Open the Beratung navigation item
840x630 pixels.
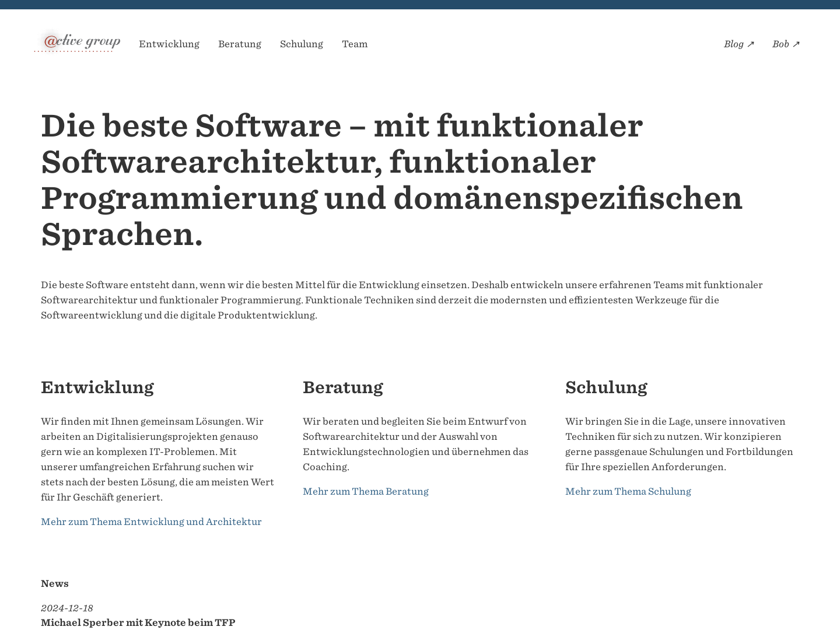click(x=240, y=44)
